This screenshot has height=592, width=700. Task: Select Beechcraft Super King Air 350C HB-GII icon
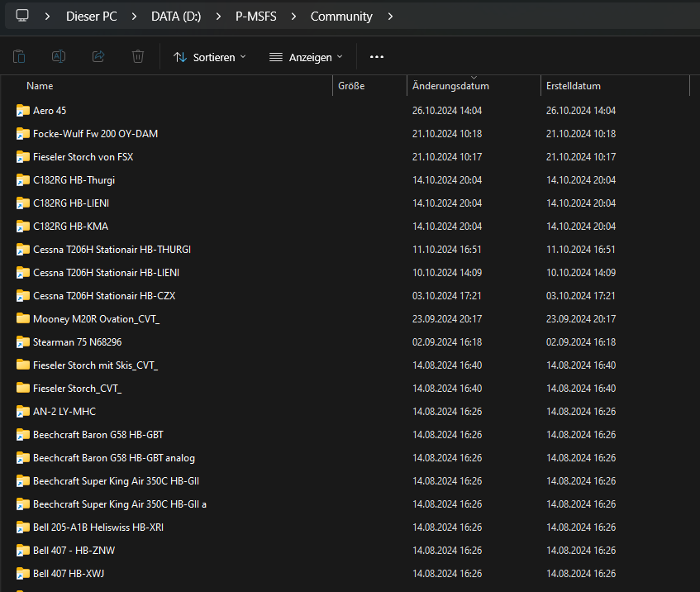tap(23, 481)
